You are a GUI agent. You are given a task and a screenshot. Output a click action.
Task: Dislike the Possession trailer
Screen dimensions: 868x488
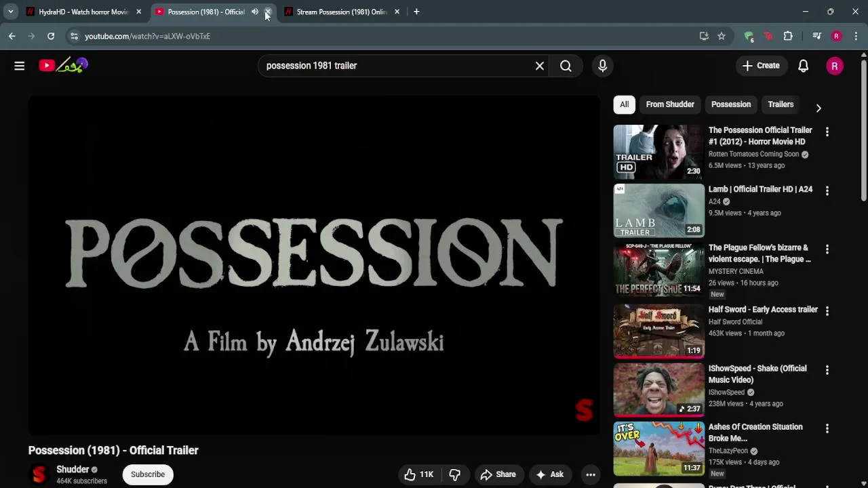(x=455, y=474)
